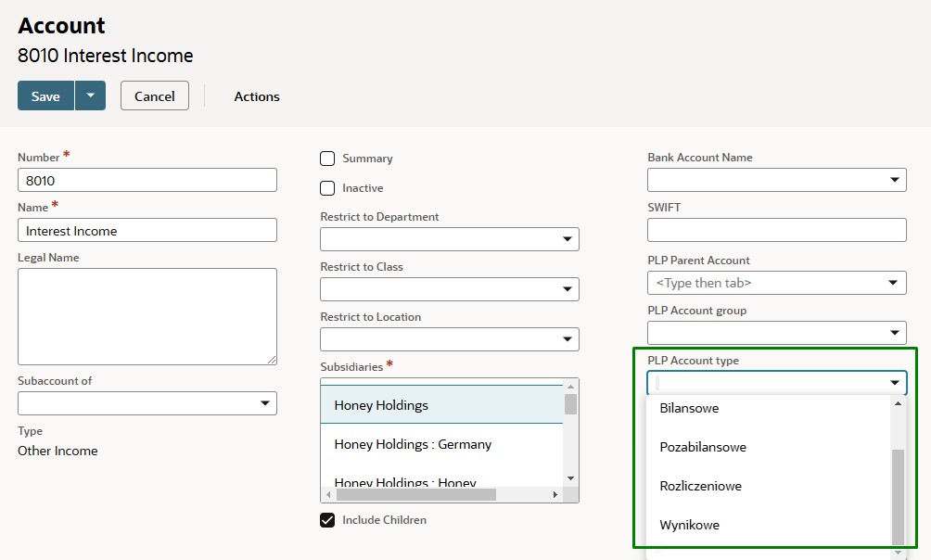Expand the Restrict to Class dropdown
Screen dimensions: 931x560
[x=568, y=289]
